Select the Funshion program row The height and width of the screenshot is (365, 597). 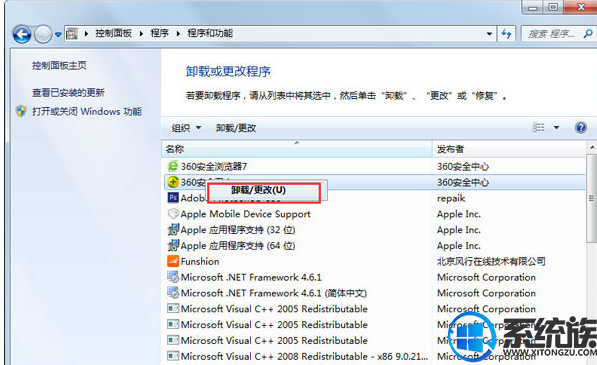(x=375, y=261)
